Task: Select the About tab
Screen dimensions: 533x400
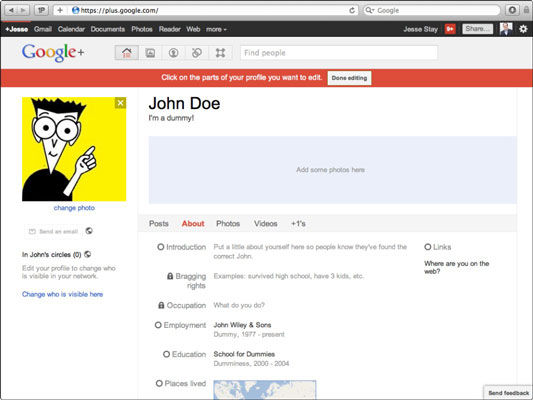Action: pos(193,224)
